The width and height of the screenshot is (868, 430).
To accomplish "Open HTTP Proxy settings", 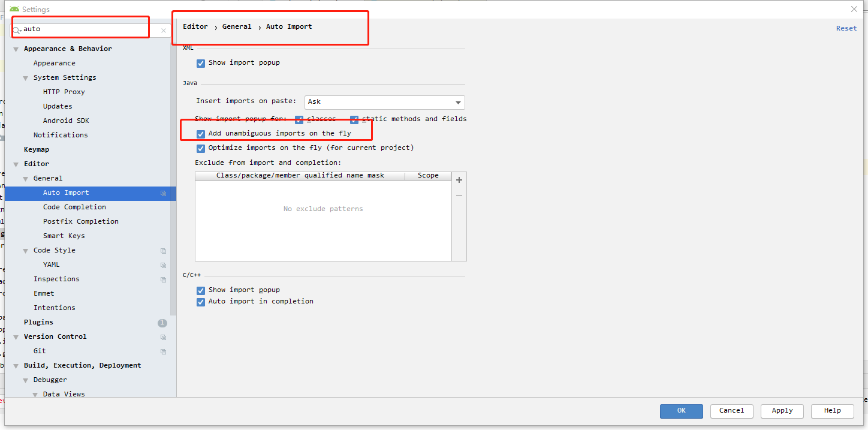I will pyautogui.click(x=64, y=92).
